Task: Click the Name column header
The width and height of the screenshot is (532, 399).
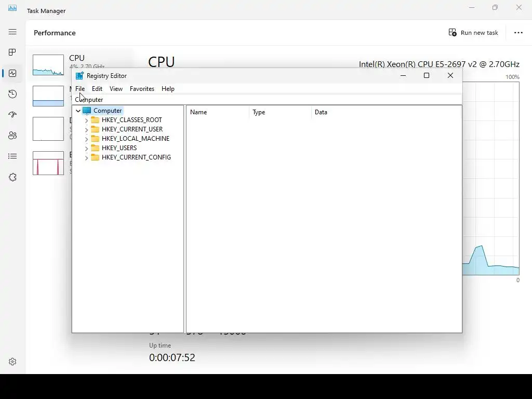Action: [217, 112]
